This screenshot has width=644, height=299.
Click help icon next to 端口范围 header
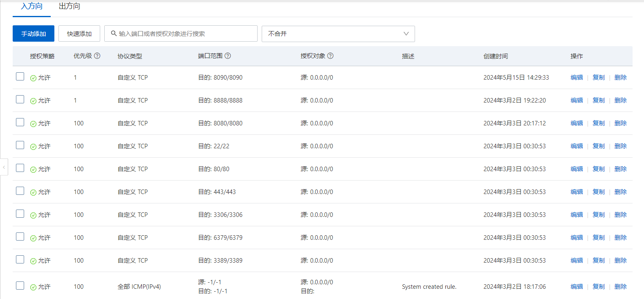pos(228,56)
